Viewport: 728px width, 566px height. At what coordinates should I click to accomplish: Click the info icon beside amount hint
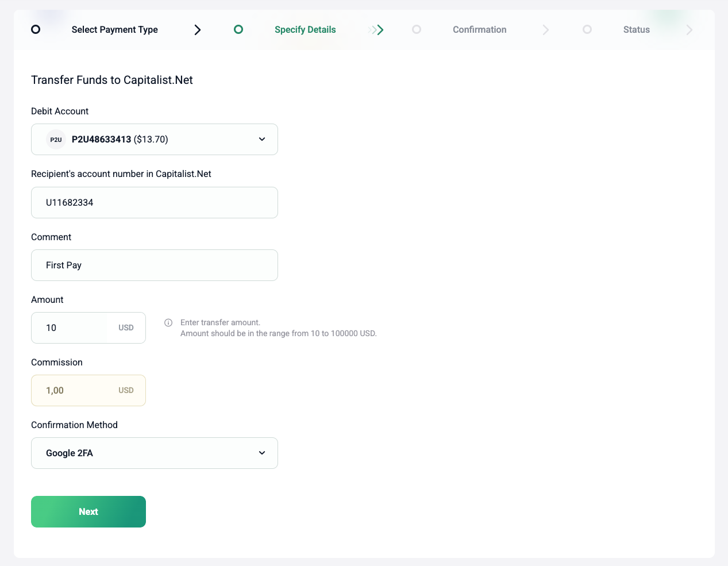(x=168, y=323)
